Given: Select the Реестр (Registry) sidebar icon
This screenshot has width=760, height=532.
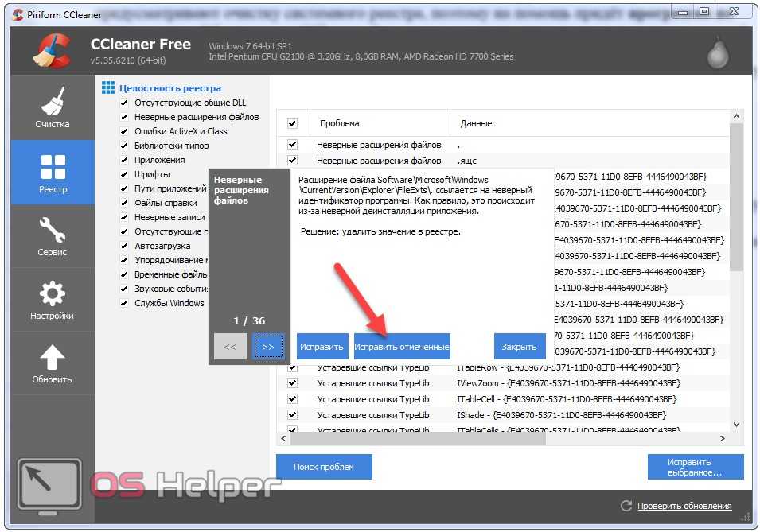Looking at the screenshot, I should tap(53, 173).
